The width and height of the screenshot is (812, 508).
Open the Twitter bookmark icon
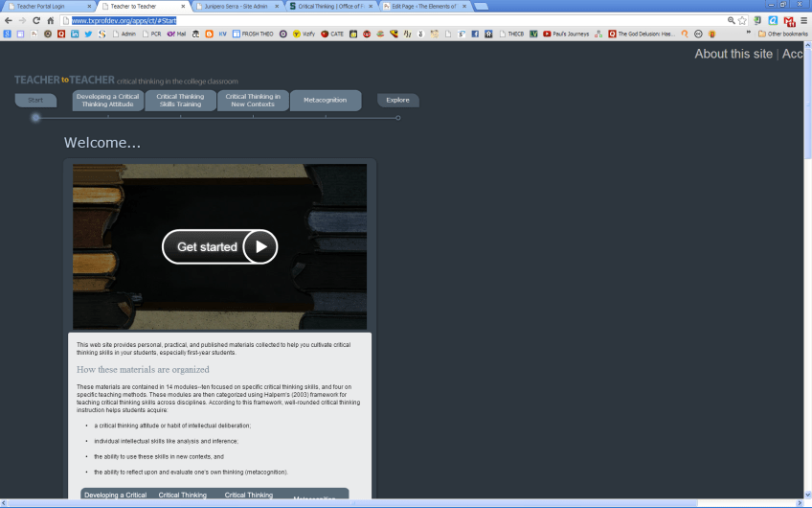[x=88, y=34]
